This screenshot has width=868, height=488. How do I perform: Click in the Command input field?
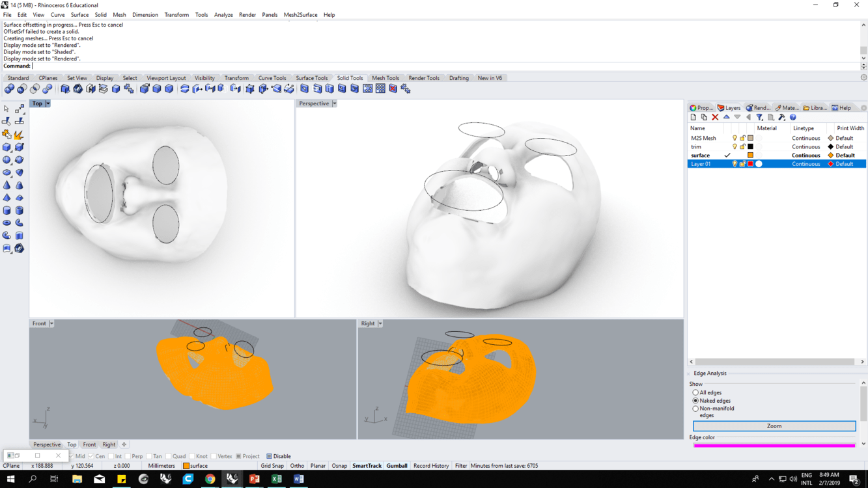[x=446, y=66]
